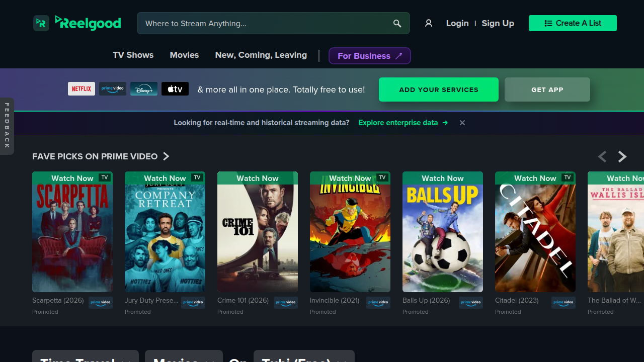Click the Disney+ service icon
The image size is (644, 362).
144,89
